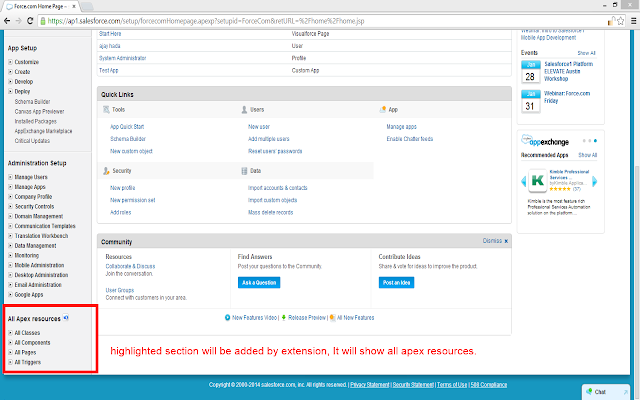Screen dimensions: 640x400
Task: Click the green padlock security icon
Action: click(43, 21)
